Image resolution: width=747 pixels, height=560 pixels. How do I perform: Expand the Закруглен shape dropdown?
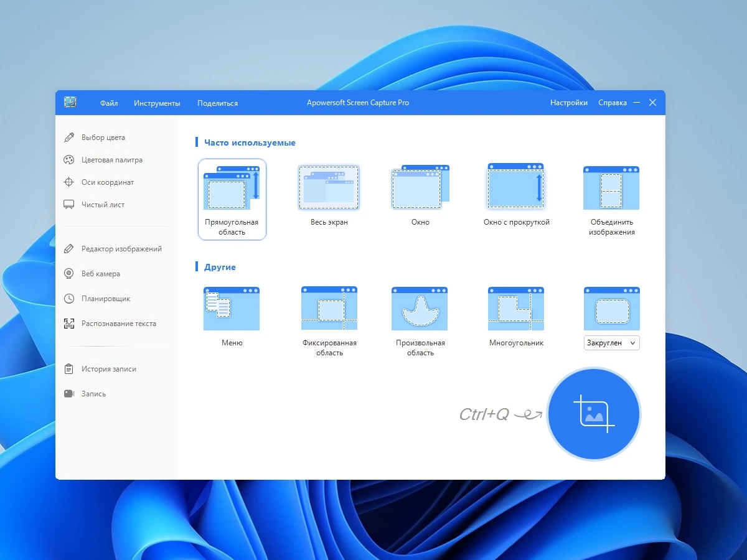(612, 343)
